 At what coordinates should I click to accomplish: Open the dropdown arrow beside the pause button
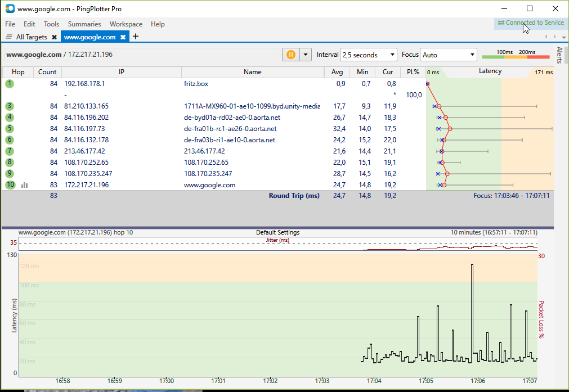click(x=306, y=55)
